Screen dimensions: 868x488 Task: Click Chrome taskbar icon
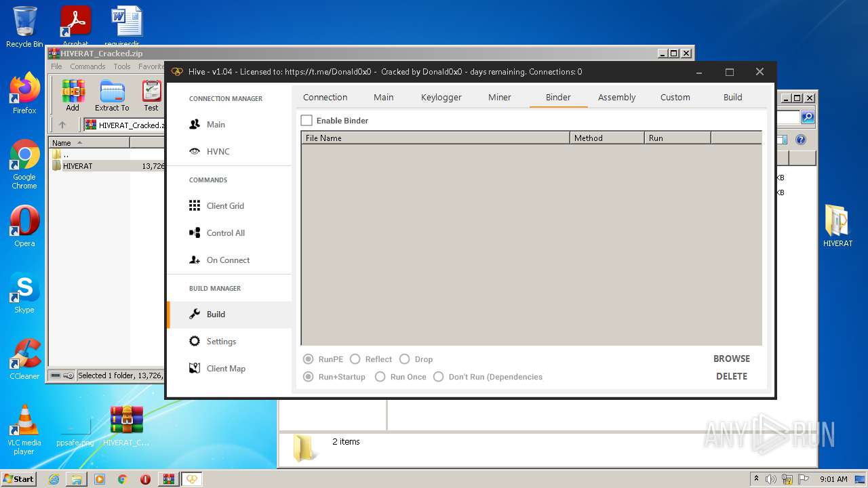pos(122,479)
